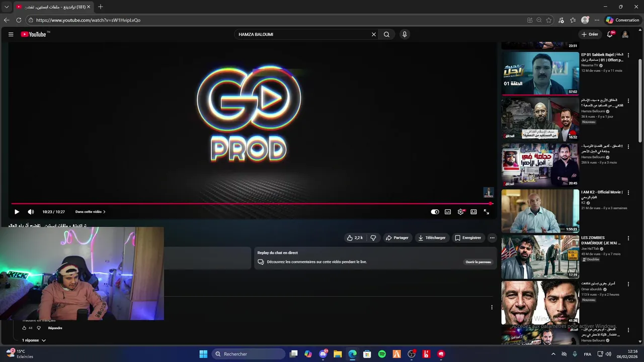Open the comment's three-dot options menu
Viewport: 644px width, 362px height.
(492, 307)
